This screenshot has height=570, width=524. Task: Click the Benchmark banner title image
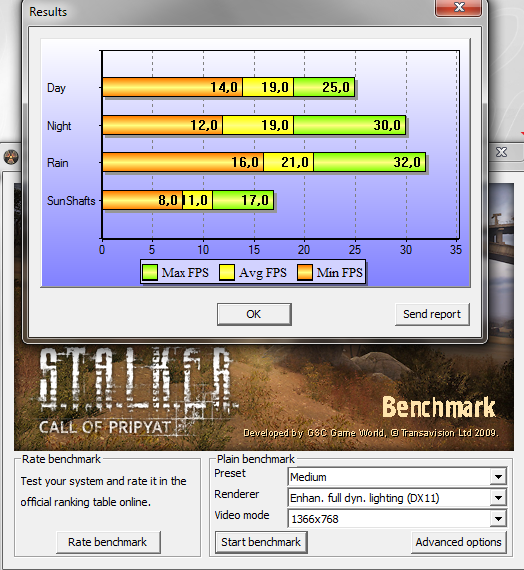click(439, 407)
